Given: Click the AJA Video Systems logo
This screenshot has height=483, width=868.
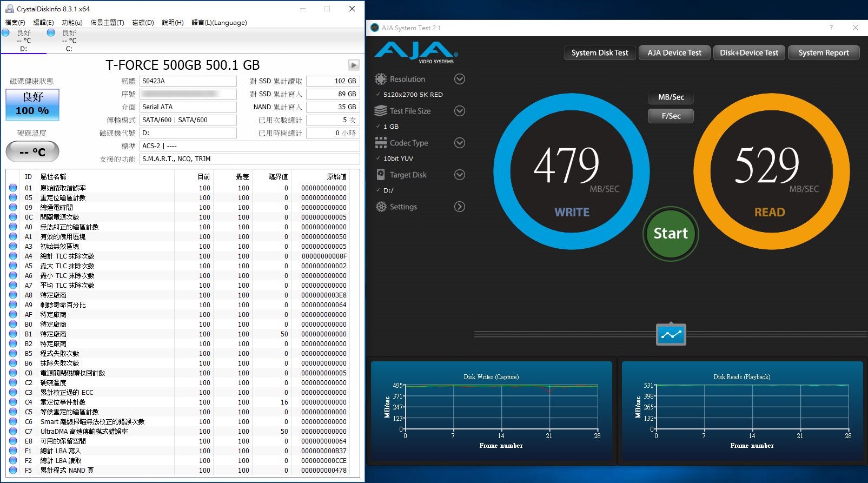Looking at the screenshot, I should 416,54.
